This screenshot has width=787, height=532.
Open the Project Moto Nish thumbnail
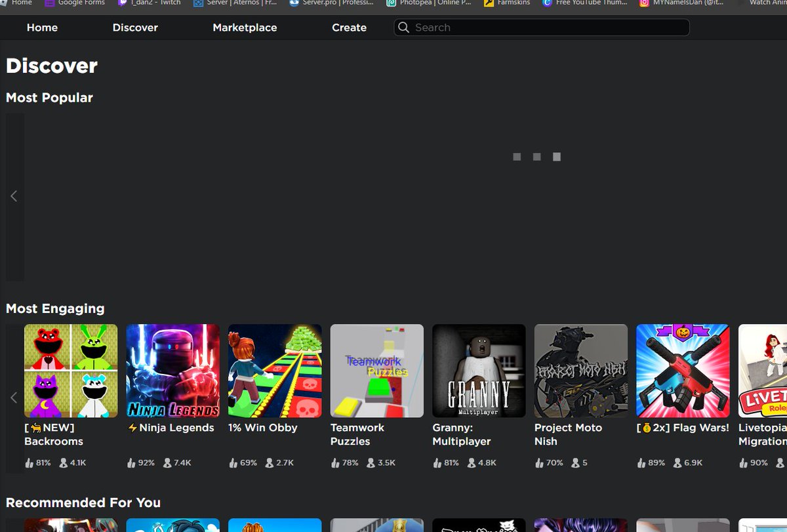[581, 371]
